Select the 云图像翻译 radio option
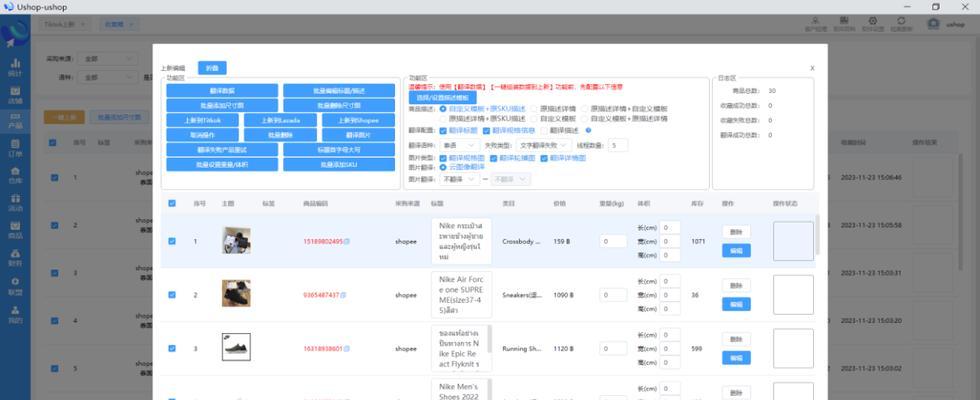 pos(443,168)
